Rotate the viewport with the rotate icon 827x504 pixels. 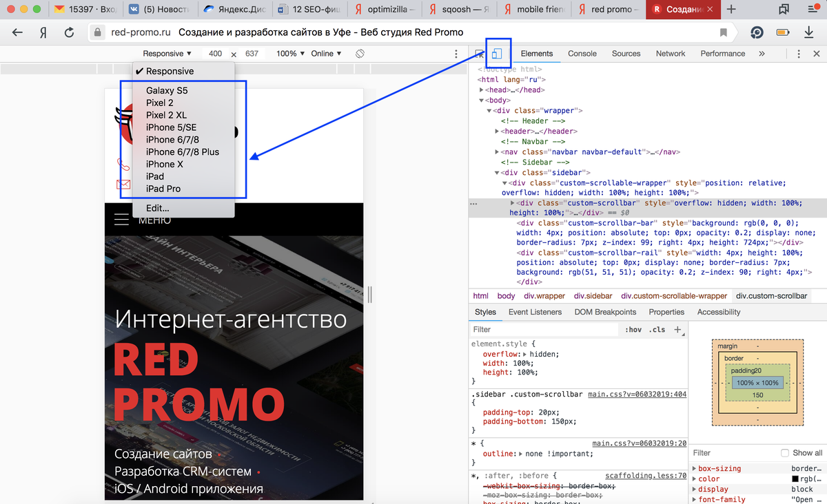pyautogui.click(x=360, y=54)
